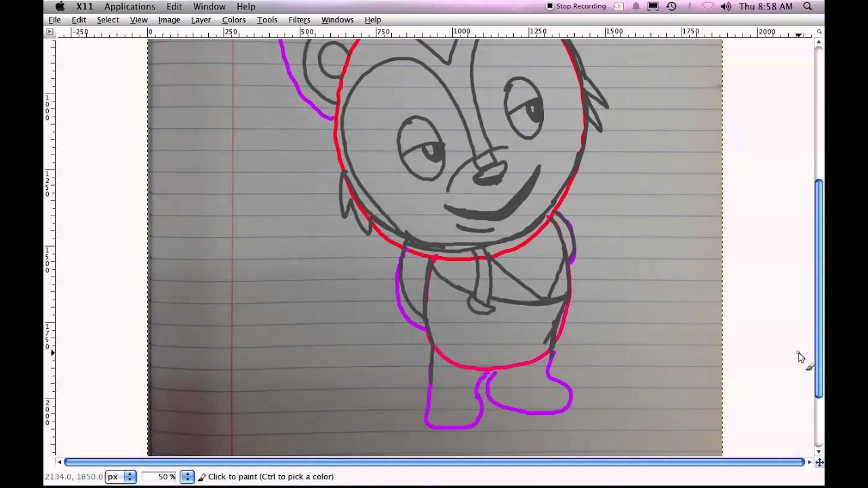This screenshot has width=868, height=488.
Task: Open the X11 application menu
Action: click(x=85, y=6)
